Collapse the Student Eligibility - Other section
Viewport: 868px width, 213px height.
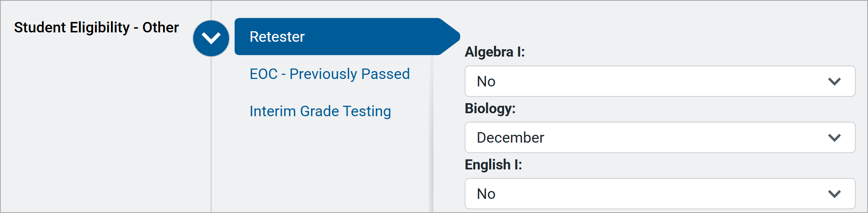coord(211,38)
